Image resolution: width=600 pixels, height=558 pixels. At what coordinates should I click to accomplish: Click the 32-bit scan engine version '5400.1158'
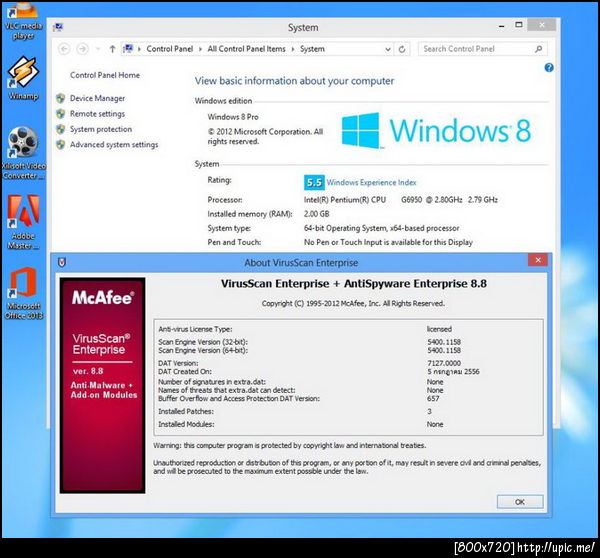coord(444,342)
